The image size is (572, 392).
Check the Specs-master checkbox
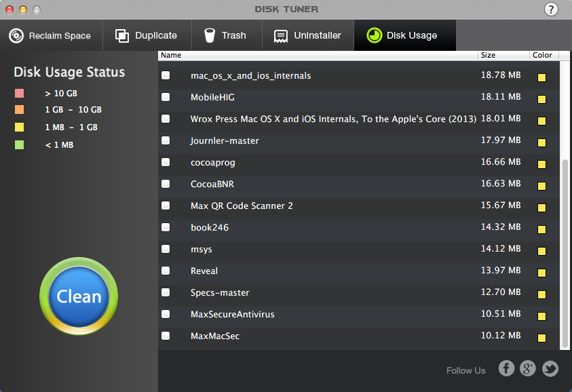pos(166,292)
